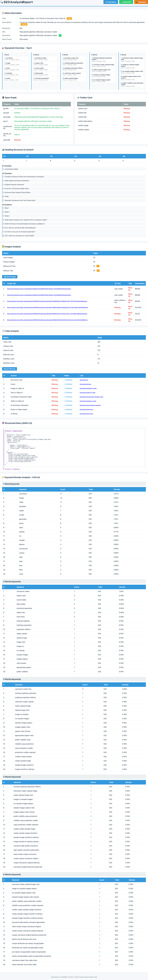Image resolution: width=148 pixels, height=980 pixels.
Task: Open image URL in row 1 of images table
Action: [x=39, y=289]
